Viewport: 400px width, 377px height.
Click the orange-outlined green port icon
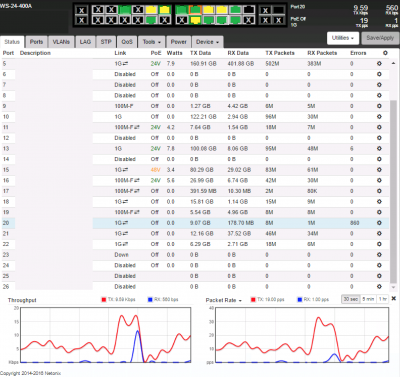(x=195, y=10)
